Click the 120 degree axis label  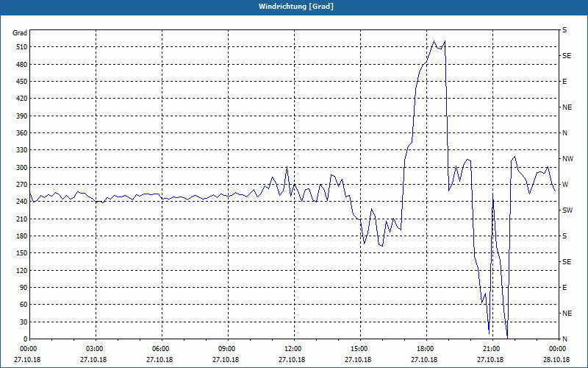22,270
